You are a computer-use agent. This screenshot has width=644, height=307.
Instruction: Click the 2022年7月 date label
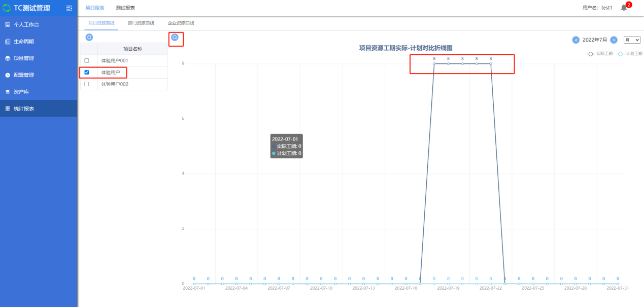(x=595, y=40)
